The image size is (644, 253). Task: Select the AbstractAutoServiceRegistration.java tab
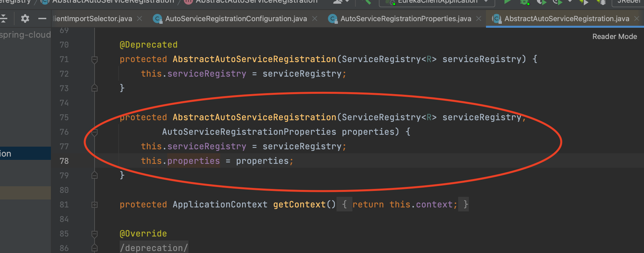567,19
